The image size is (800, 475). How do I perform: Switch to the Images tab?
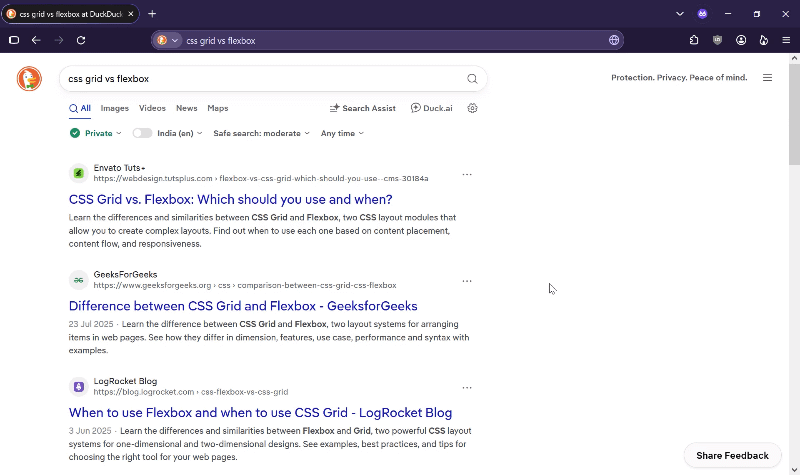click(x=115, y=108)
